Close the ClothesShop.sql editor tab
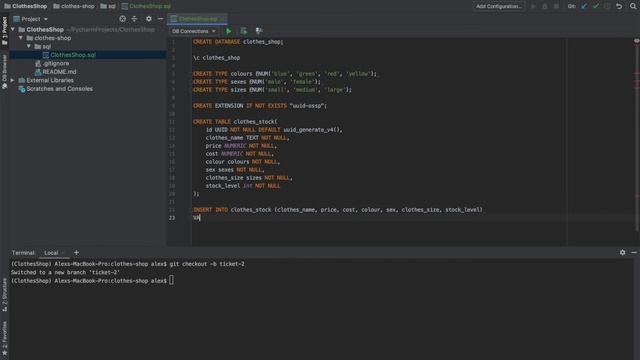This screenshot has height=360, width=640. (x=222, y=19)
